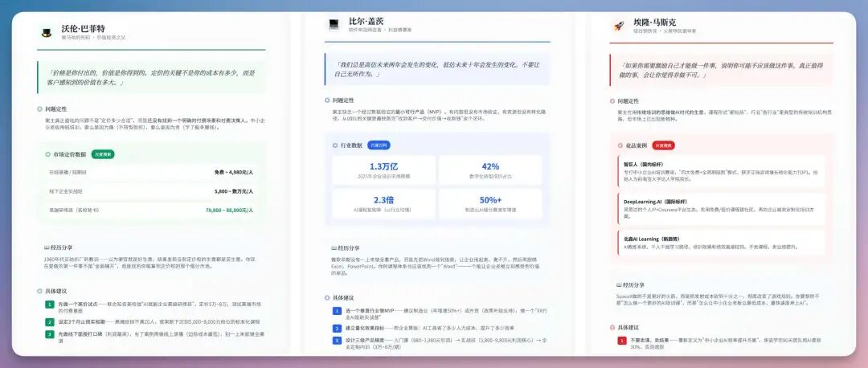This screenshot has height=368, width=868.
Task: Click the 50%+ statistic tile
Action: tap(490, 203)
